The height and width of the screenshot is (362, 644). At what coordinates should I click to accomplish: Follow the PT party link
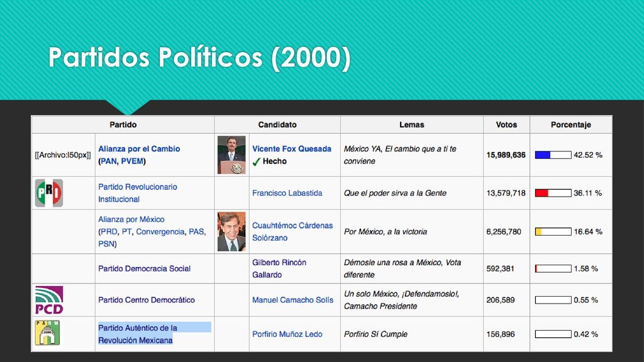(126, 231)
